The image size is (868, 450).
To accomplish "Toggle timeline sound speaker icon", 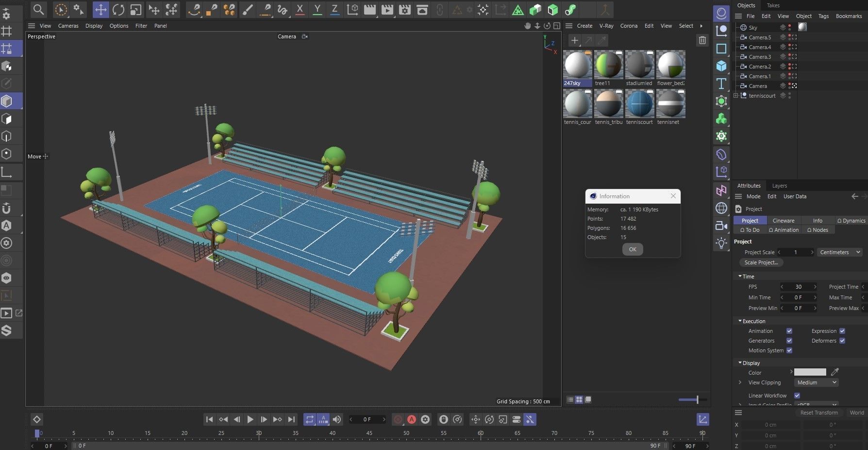I will pos(337,419).
